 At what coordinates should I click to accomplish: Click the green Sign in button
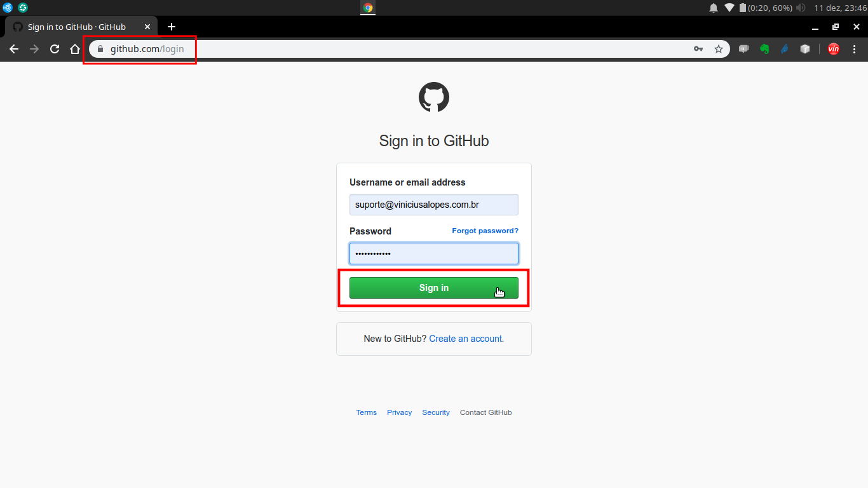pos(434,288)
